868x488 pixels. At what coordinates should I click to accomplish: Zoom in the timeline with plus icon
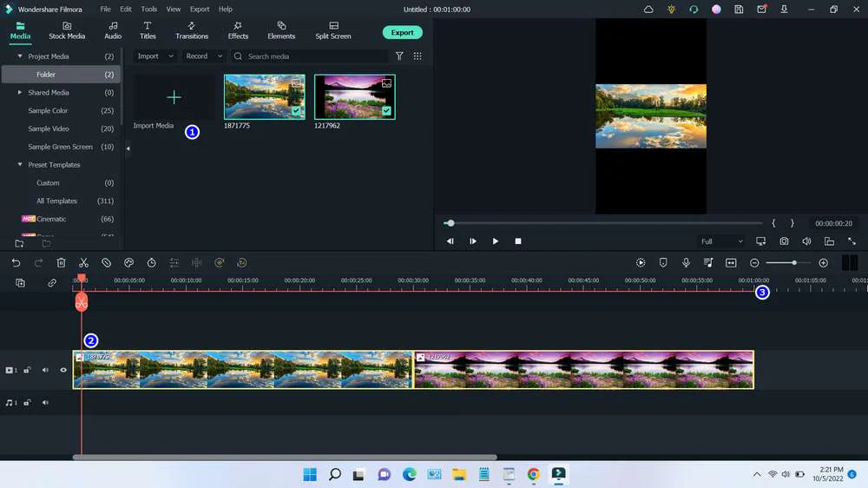coord(824,263)
